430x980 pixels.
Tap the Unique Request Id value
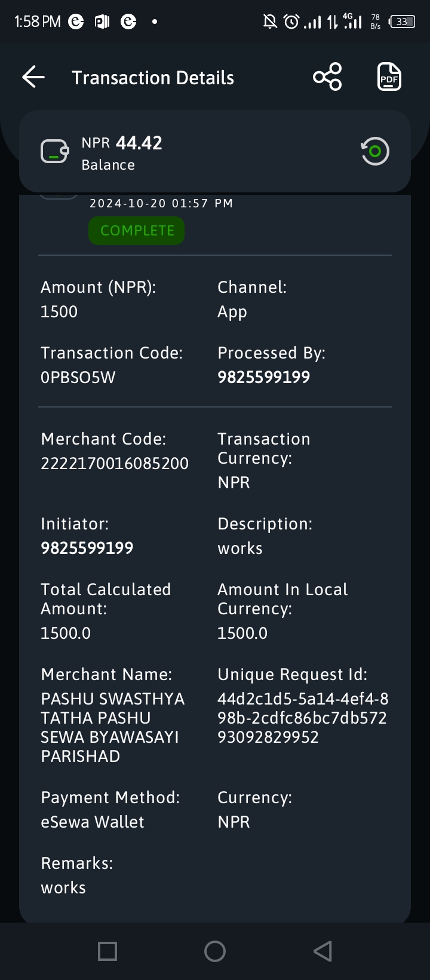pyautogui.click(x=303, y=718)
